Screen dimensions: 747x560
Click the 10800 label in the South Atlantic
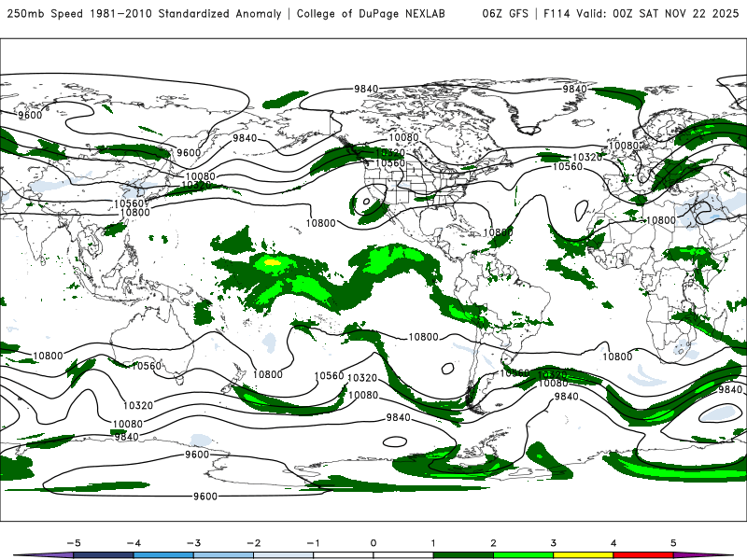coord(617,357)
